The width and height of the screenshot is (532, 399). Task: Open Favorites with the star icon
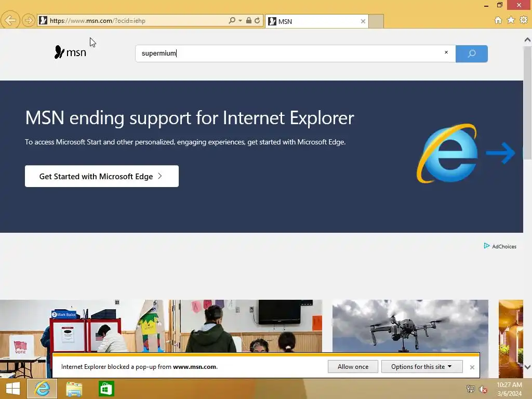(x=511, y=20)
